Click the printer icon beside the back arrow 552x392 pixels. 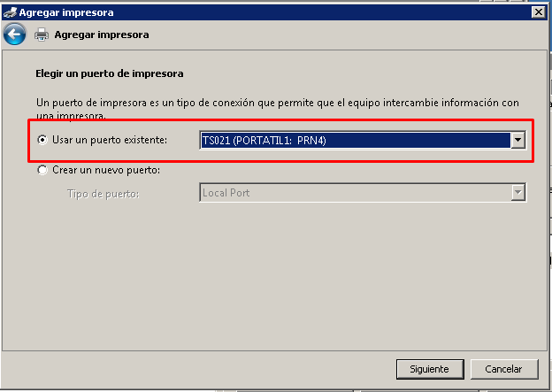point(42,35)
